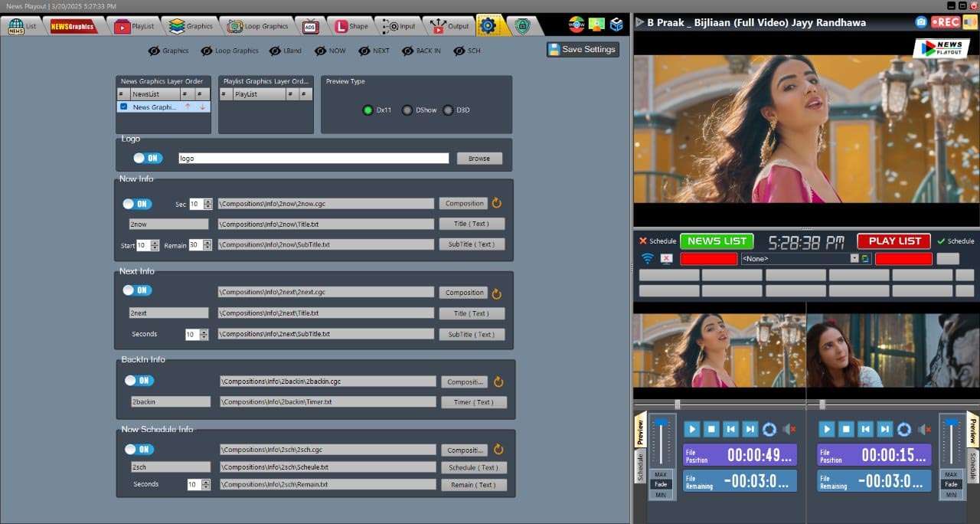980x524 pixels.
Task: Click the Save Settings button
Action: (582, 49)
